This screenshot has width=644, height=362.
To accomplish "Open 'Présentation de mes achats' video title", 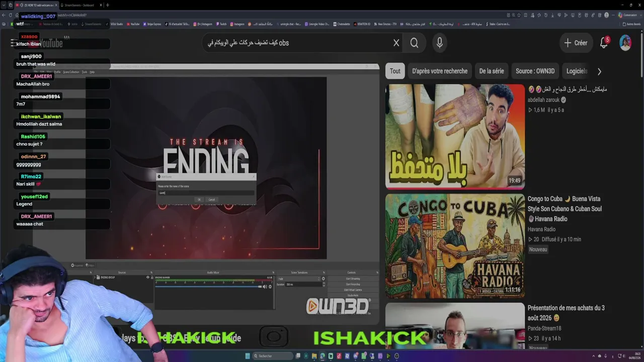I will click(x=566, y=313).
